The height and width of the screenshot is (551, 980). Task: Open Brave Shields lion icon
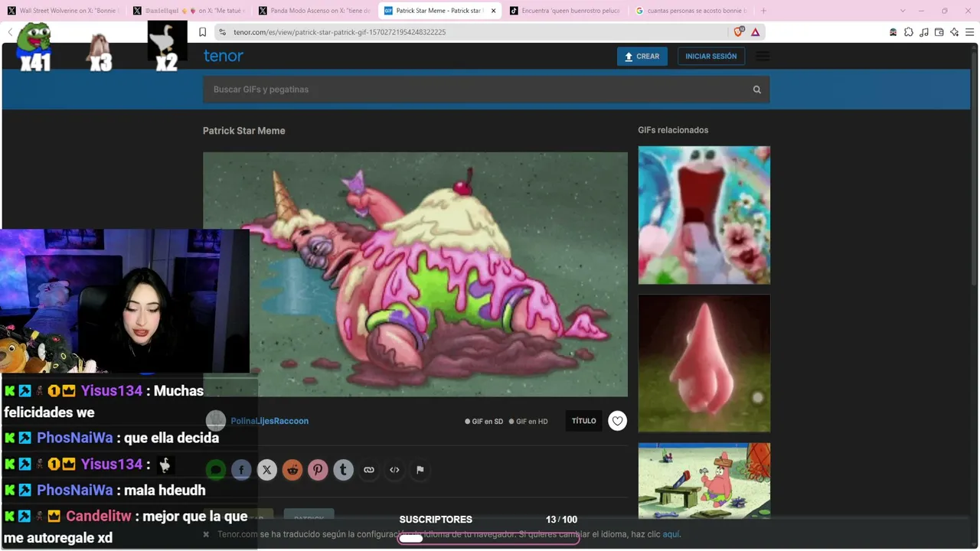[x=739, y=32]
